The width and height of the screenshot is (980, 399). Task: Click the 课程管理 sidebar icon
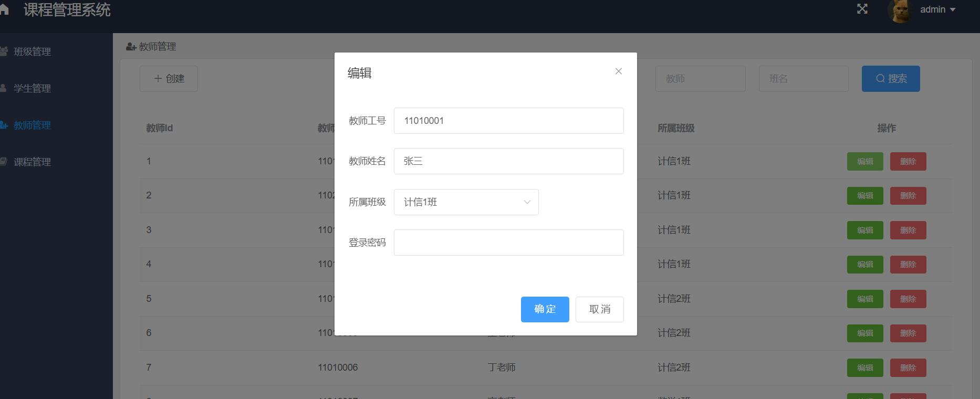(3, 161)
